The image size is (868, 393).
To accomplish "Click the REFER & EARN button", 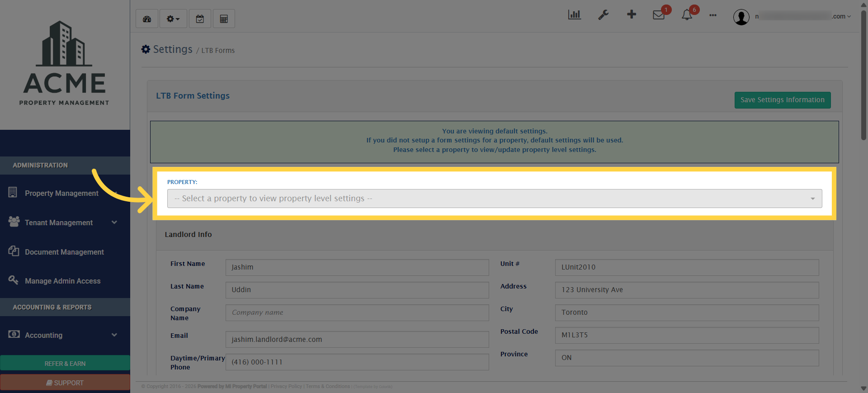I will point(65,363).
